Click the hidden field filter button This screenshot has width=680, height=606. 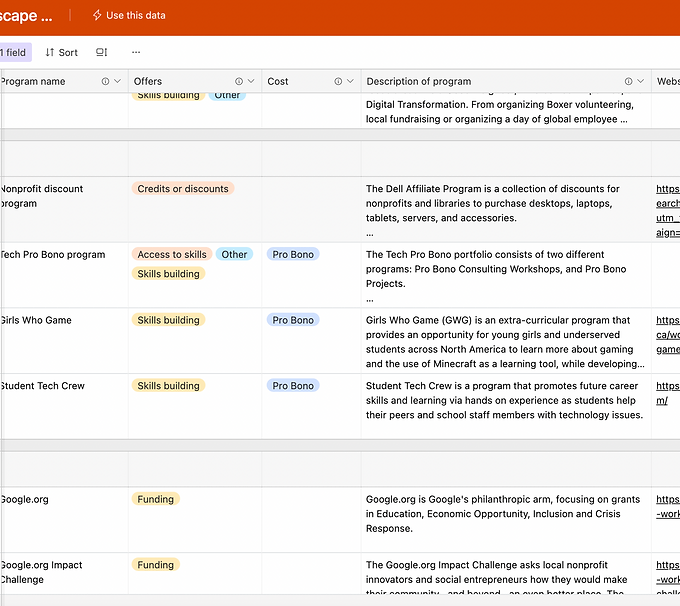tap(15, 52)
